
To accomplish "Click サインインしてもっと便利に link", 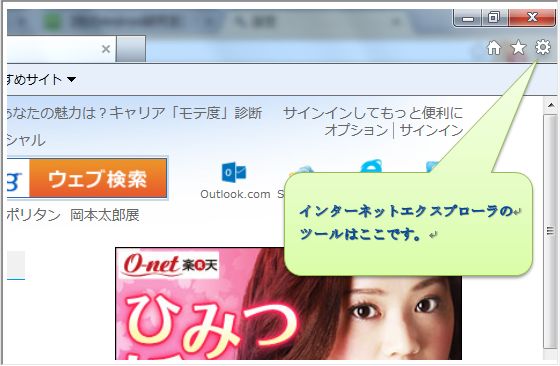I will coord(373,113).
